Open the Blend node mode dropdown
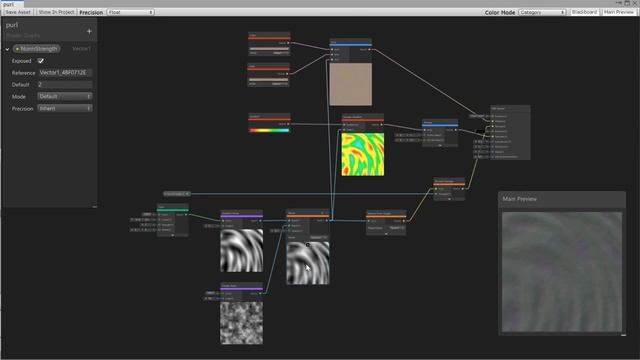The image size is (640, 360). tap(318, 237)
